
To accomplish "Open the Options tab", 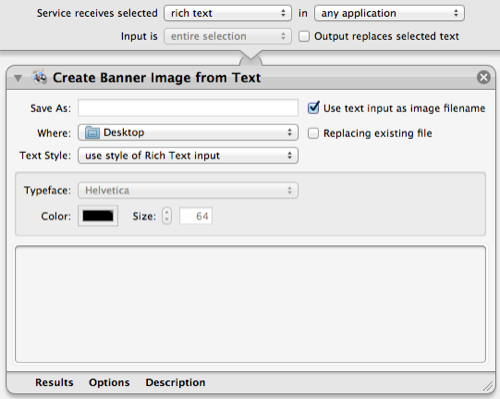I will (109, 382).
